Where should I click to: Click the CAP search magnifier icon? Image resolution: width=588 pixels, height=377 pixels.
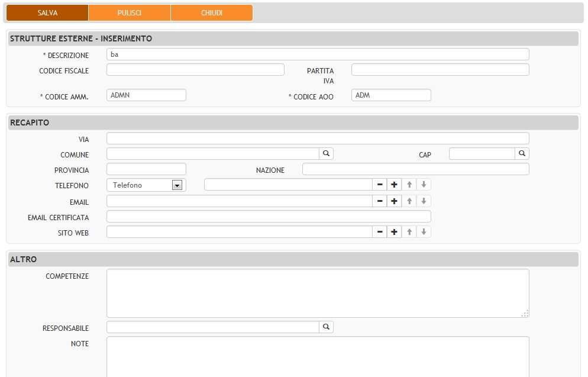click(x=522, y=154)
